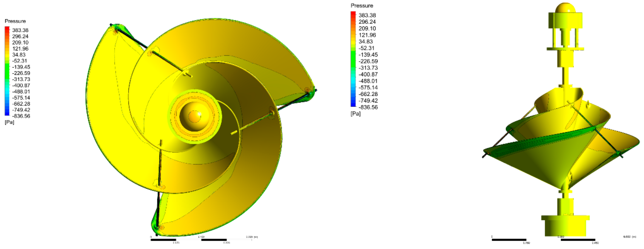The height and width of the screenshot is (249, 644).
Task: Click the rod tip at upper-left blade corner
Action: [111, 25]
